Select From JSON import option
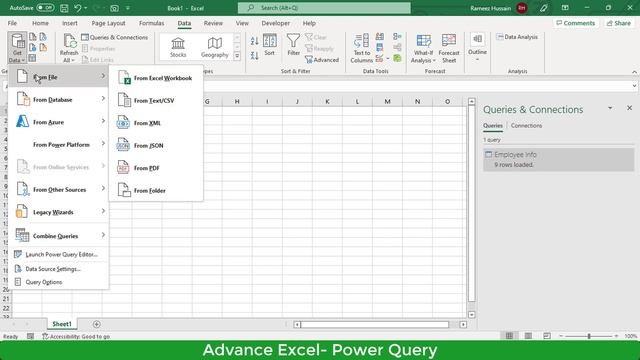Image resolution: width=640 pixels, height=360 pixels. point(156,145)
